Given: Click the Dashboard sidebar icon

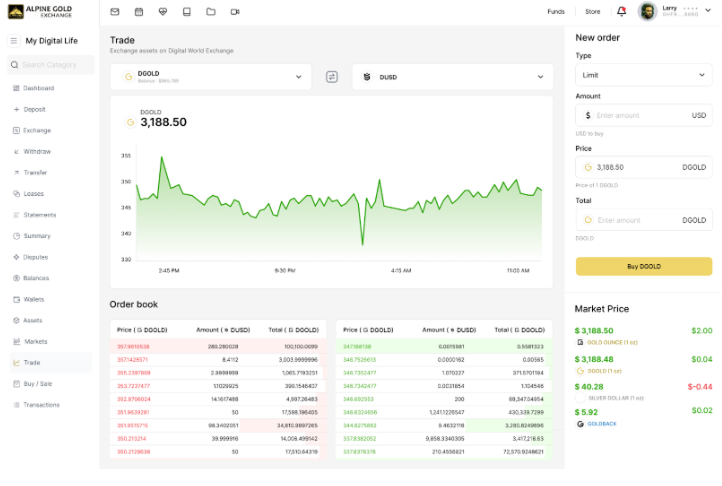Looking at the screenshot, I should pyautogui.click(x=16, y=88).
